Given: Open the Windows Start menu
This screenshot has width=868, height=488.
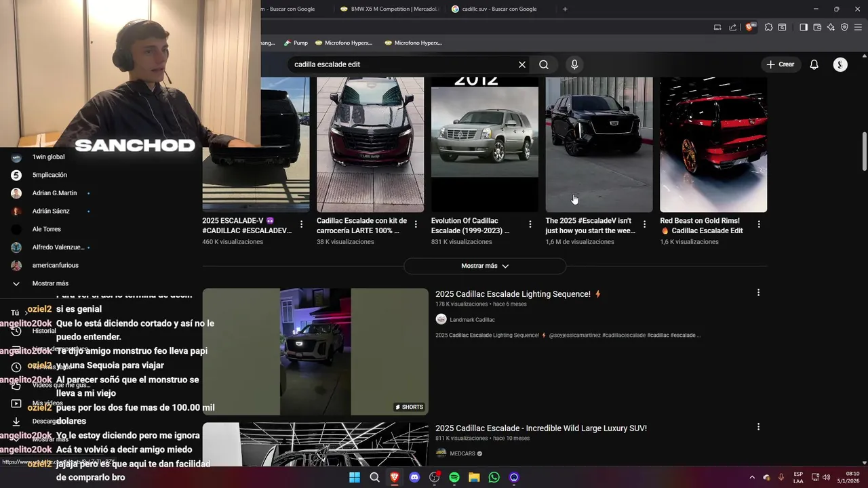Looking at the screenshot, I should 355,477.
